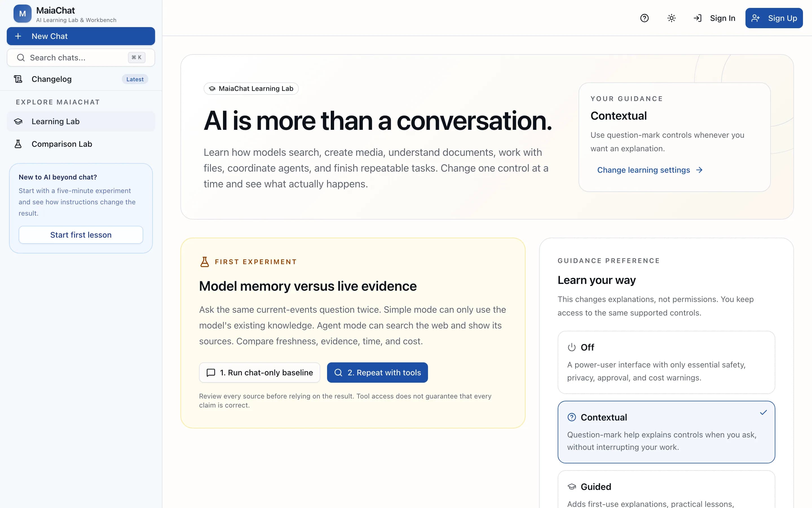Viewport: 812px width, 508px height.
Task: Click the ⌘K shortcut hint in search
Action: [x=136, y=58]
